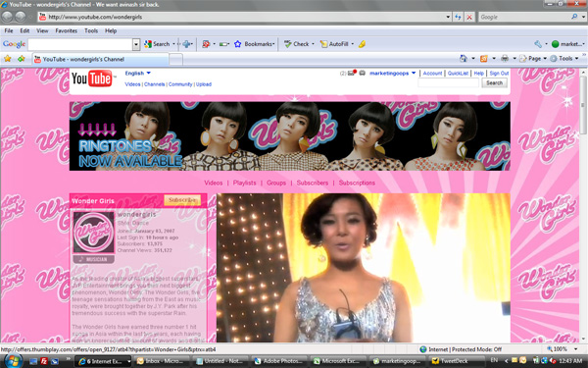Open the Tools menu in menu bar
Screen dimensions: 588x368
point(91,30)
